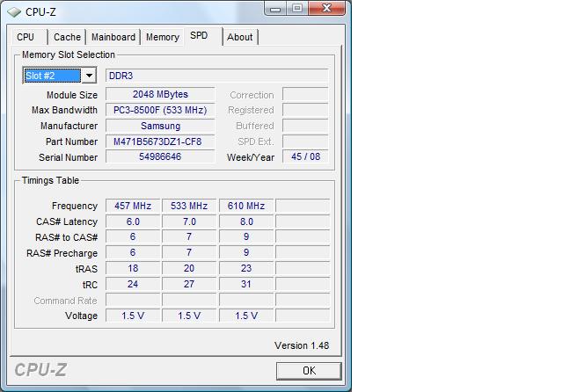Click the 2048 MBytes module size value
The image size is (563, 392).
[x=160, y=94]
